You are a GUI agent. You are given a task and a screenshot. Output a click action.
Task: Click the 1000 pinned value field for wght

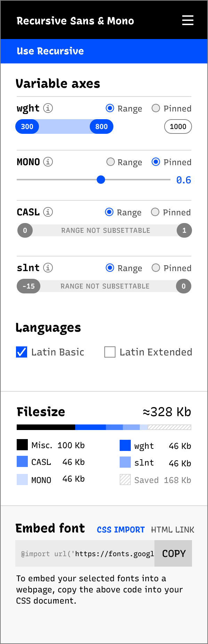point(178,127)
